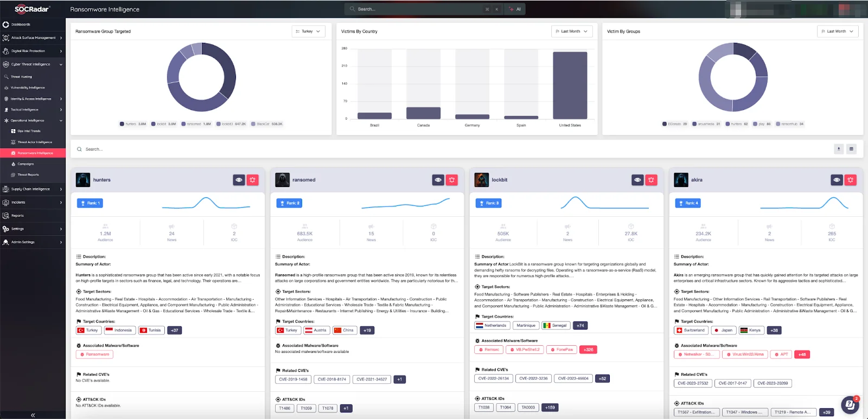
Task: Toggle the eye icon on lockbit card
Action: click(637, 180)
